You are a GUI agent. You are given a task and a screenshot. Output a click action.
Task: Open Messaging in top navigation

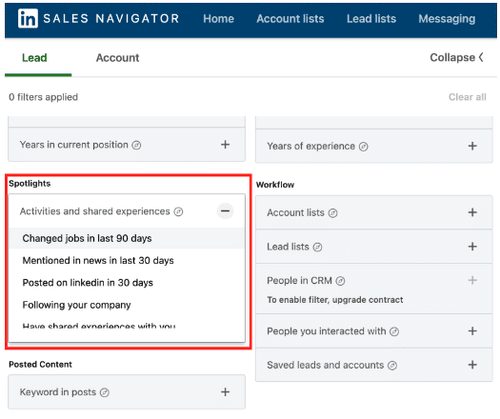coord(447,19)
